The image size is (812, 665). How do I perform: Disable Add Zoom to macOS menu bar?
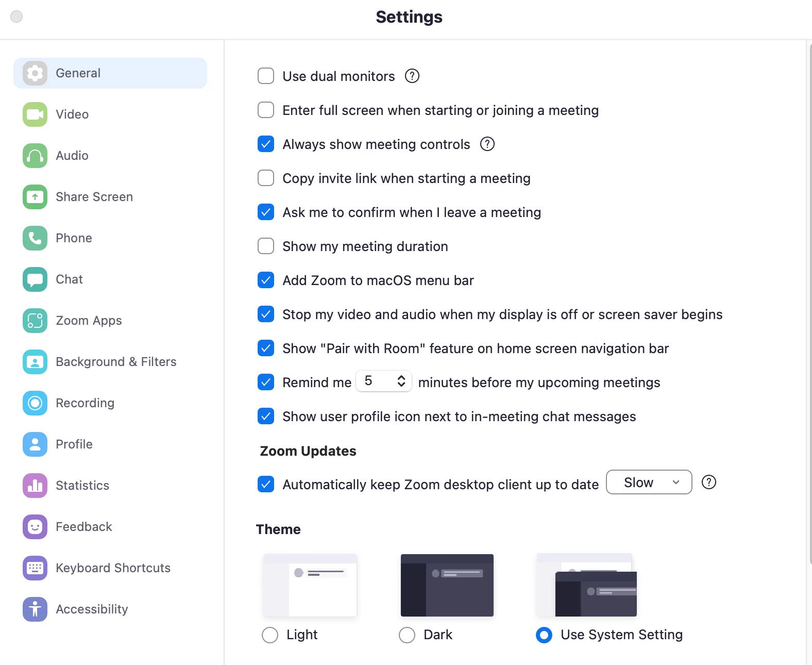coord(266,280)
